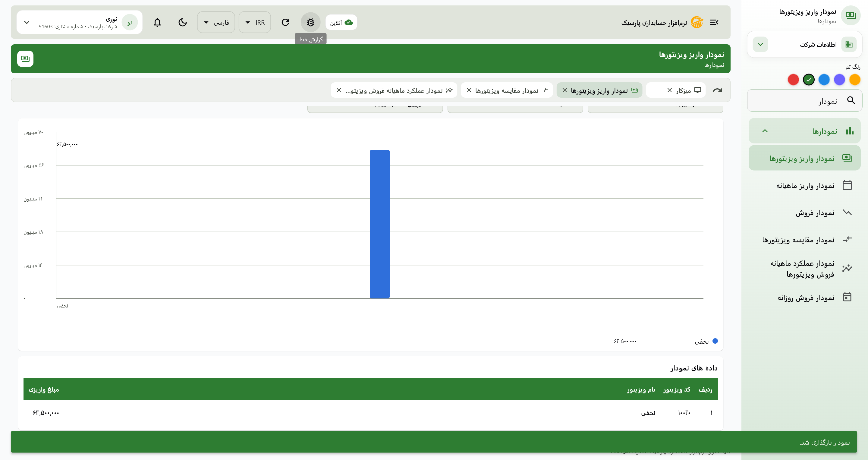This screenshot has height=460, width=868.
Task: Click the ۶۲,۵۰۰,۰۰۰ amount cell in table
Action: click(x=46, y=413)
